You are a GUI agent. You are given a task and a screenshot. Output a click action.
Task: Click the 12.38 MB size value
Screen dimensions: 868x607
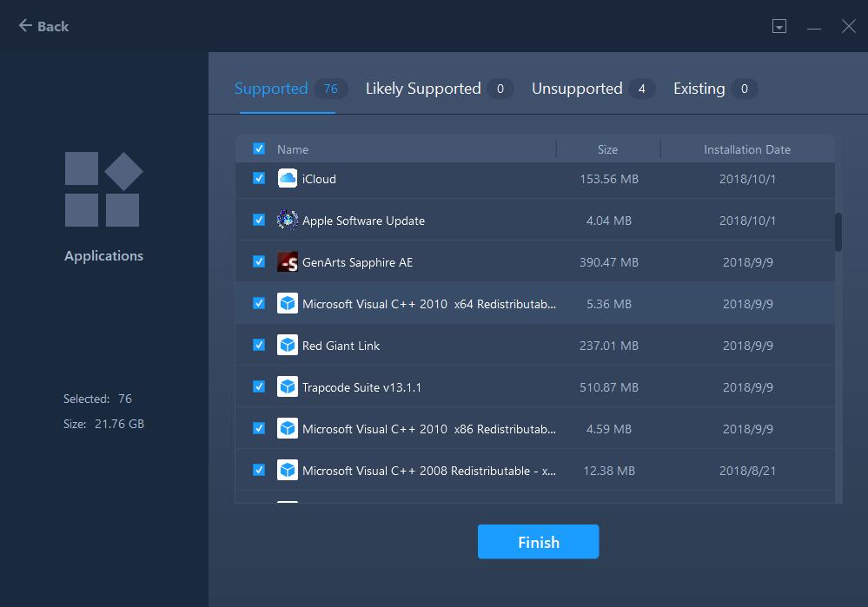pos(609,471)
